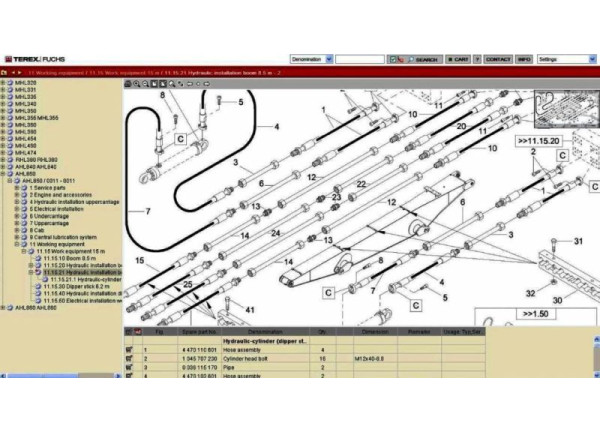The width and height of the screenshot is (600, 432).
Task: Expand the MHL320 tree node
Action: [5, 82]
